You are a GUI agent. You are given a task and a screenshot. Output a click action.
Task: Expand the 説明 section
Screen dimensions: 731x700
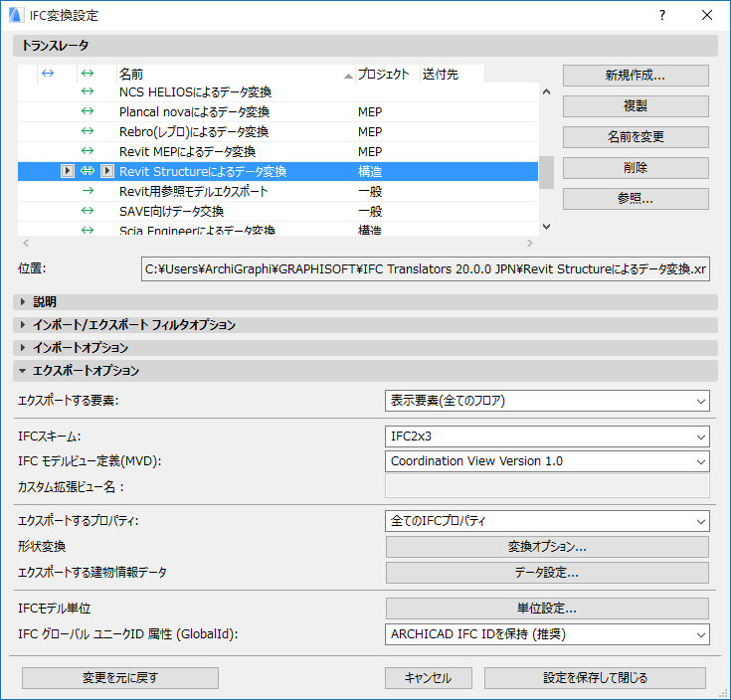pyautogui.click(x=365, y=302)
